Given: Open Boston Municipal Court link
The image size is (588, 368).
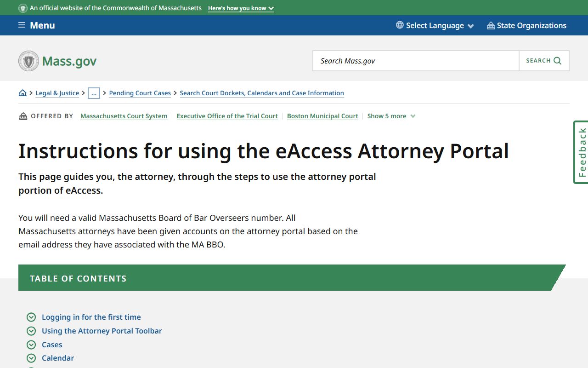Looking at the screenshot, I should (x=322, y=116).
